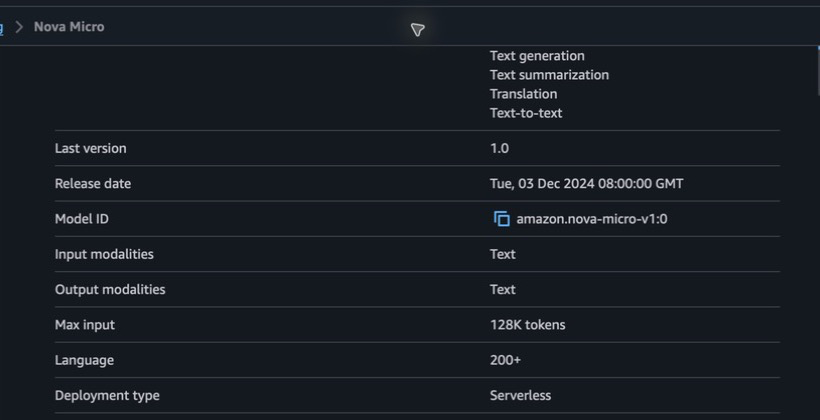Click the Deployment type label
Screen dimensions: 820x420
[107, 395]
